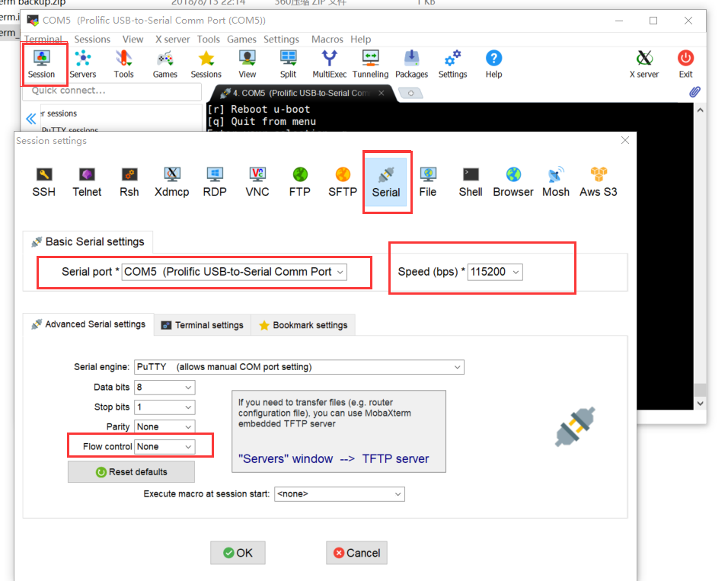Viewport: 728px width, 581px height.
Task: Choose the Browser session type
Action: pos(513,182)
